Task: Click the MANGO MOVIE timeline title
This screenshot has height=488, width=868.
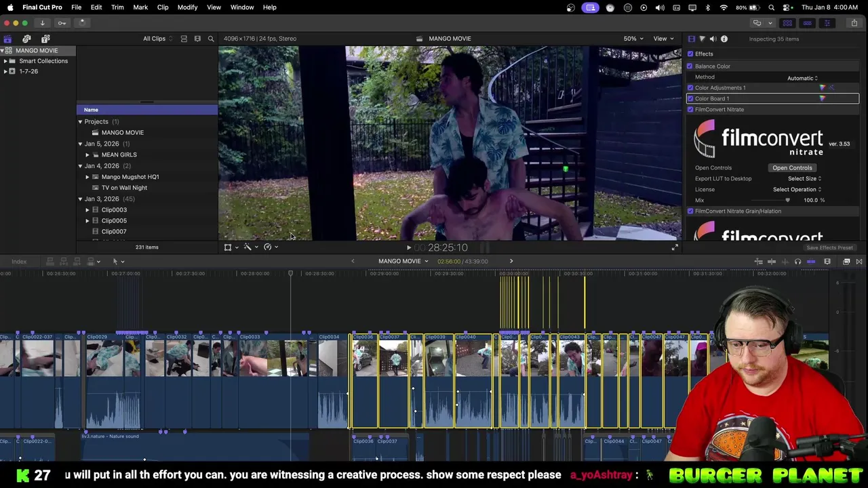Action: pos(399,262)
